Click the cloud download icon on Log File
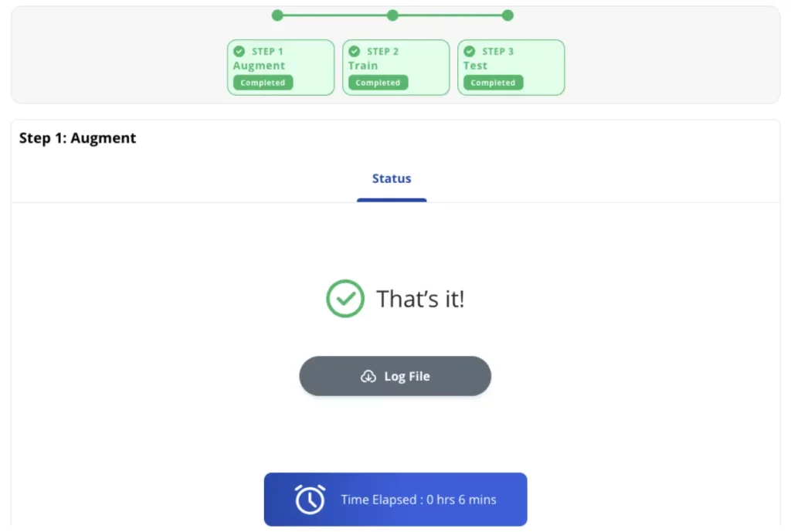This screenshot has height=532, width=791. [368, 377]
